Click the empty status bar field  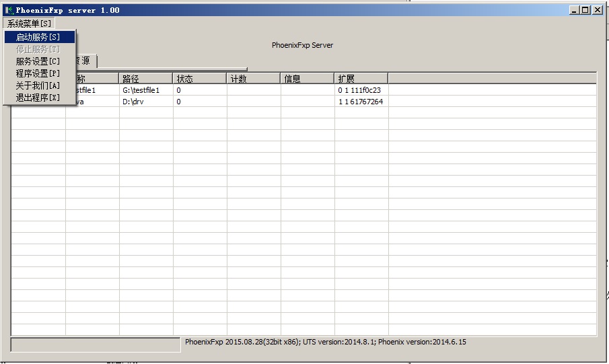pos(96,344)
